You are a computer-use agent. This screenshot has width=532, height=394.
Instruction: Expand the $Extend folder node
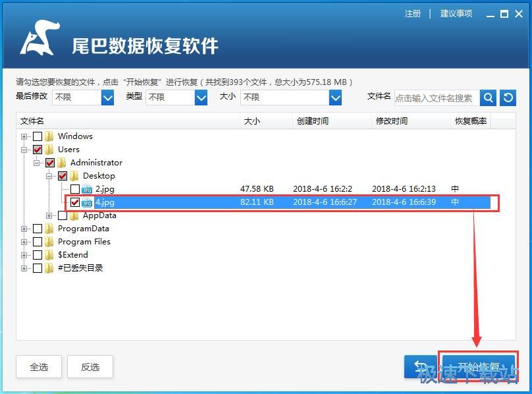click(x=24, y=255)
